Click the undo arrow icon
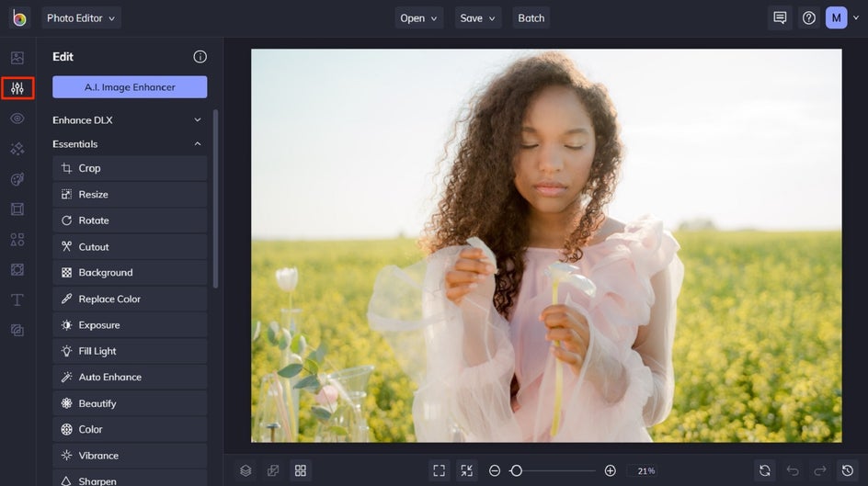The width and height of the screenshot is (868, 486). pos(793,470)
